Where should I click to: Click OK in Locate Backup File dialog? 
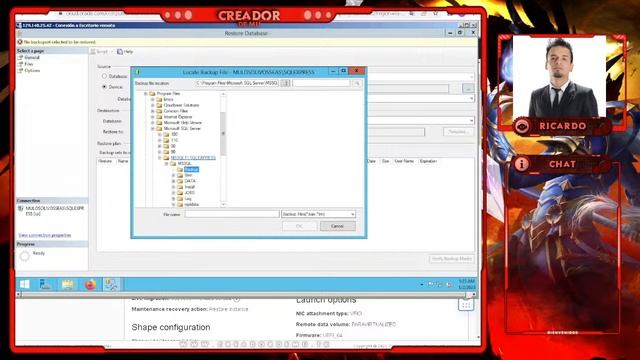[299, 226]
